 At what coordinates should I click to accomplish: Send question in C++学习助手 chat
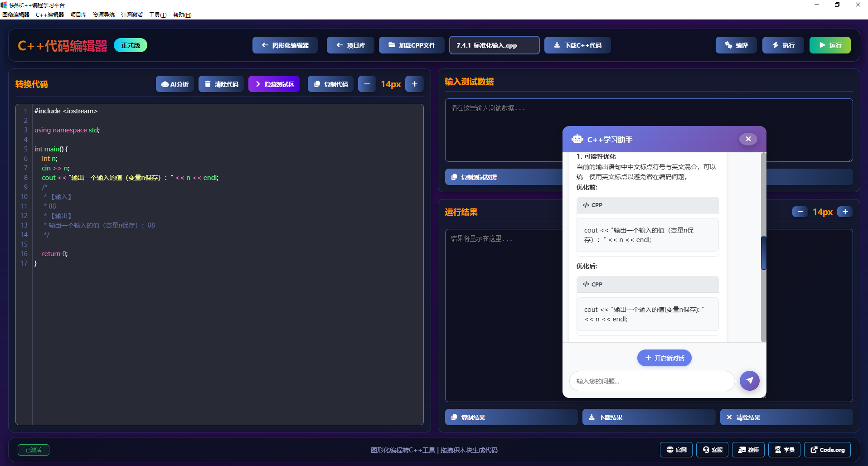(750, 381)
